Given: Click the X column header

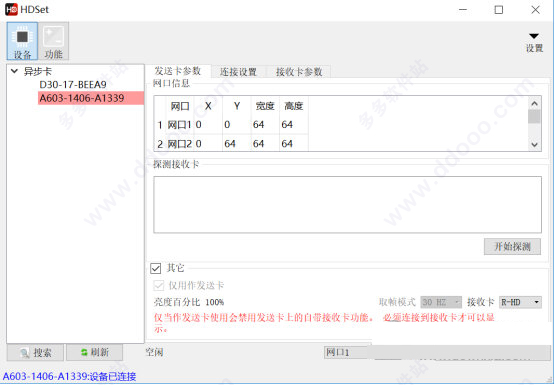Looking at the screenshot, I should point(208,106).
